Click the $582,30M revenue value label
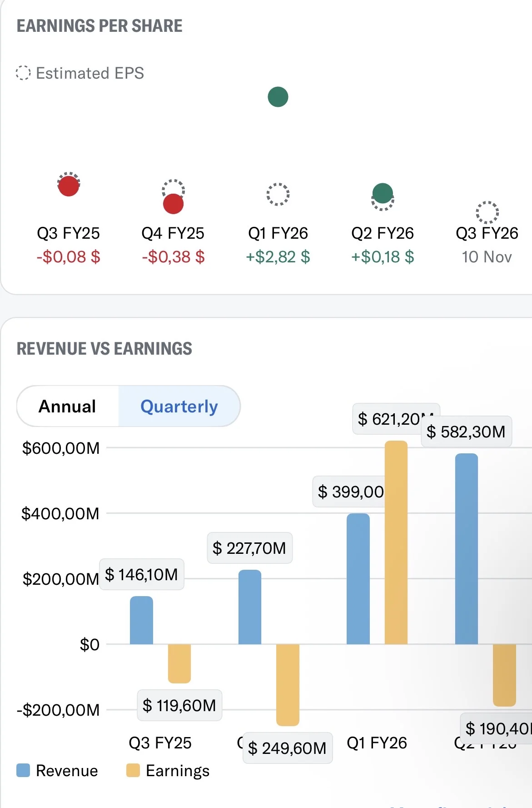 click(x=466, y=432)
